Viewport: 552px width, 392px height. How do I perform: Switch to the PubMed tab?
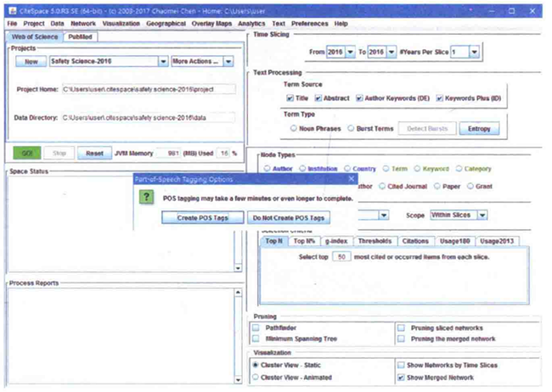[81, 37]
